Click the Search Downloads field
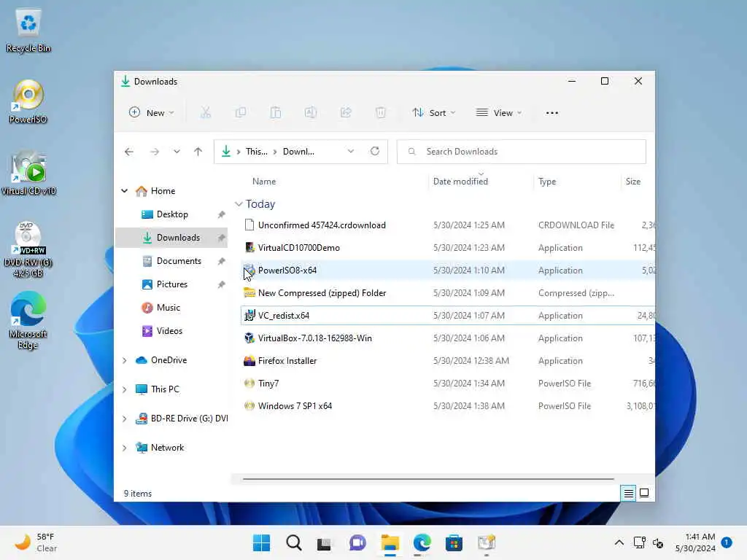This screenshot has width=747, height=560. pos(521,152)
